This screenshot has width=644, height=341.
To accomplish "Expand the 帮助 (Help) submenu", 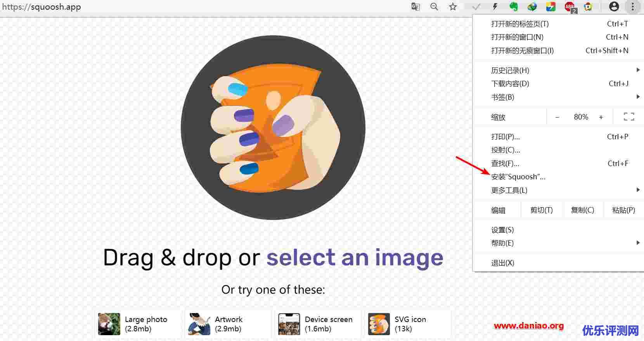I will click(x=558, y=243).
